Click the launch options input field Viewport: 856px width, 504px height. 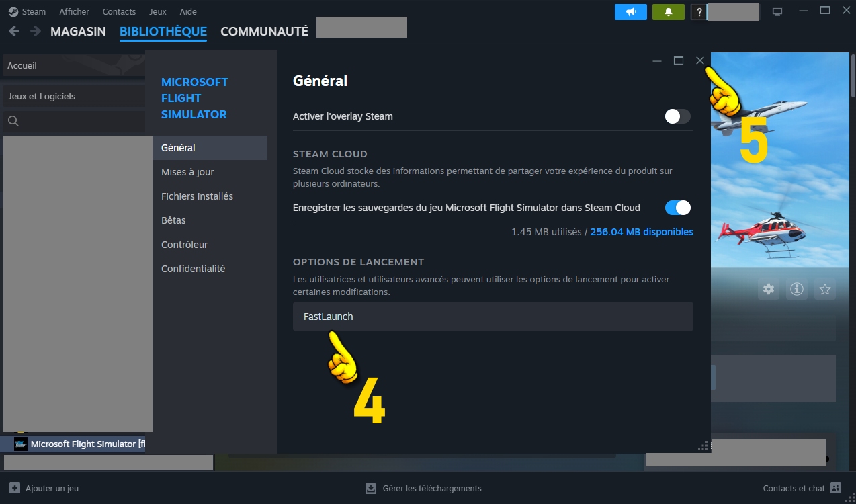(493, 317)
